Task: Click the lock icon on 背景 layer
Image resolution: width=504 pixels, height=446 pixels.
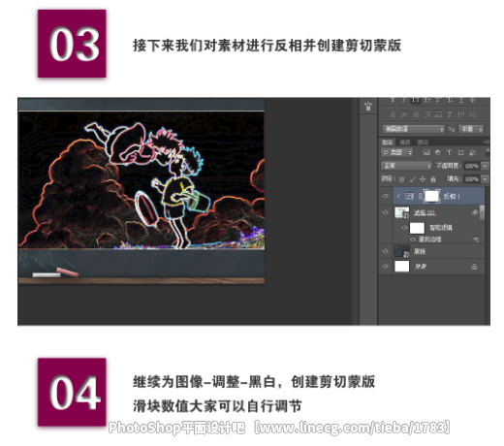Action: click(474, 267)
